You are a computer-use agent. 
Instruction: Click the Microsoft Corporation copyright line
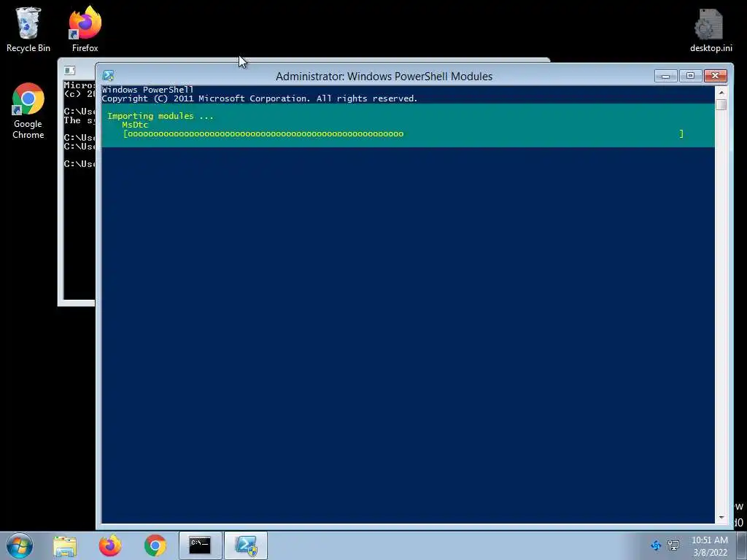click(x=260, y=98)
